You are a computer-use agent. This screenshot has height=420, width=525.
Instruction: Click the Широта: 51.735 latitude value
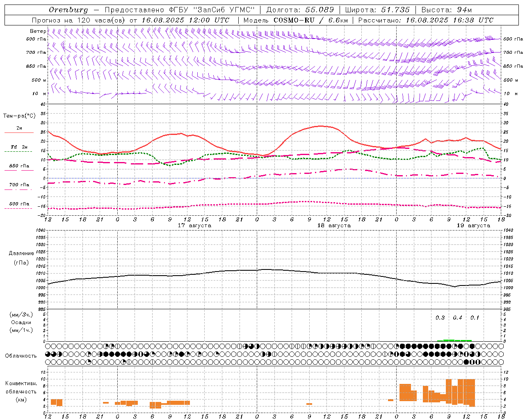(377, 10)
